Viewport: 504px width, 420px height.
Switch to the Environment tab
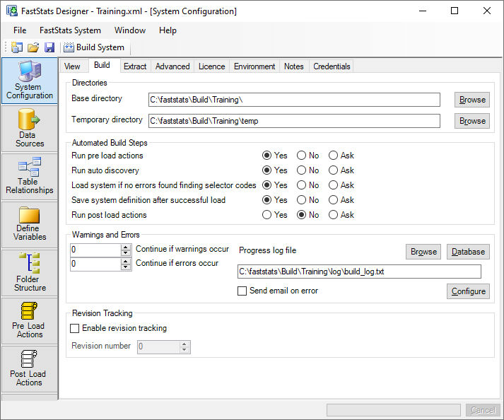pos(254,66)
